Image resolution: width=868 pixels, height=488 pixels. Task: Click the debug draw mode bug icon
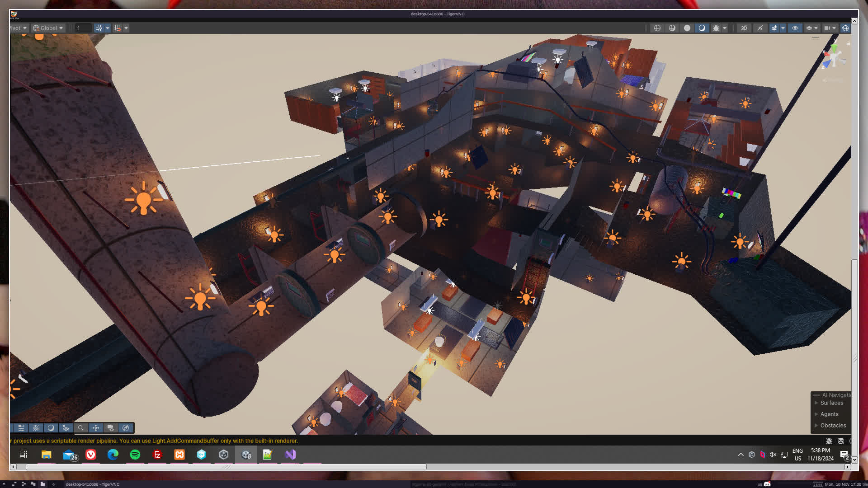(716, 28)
